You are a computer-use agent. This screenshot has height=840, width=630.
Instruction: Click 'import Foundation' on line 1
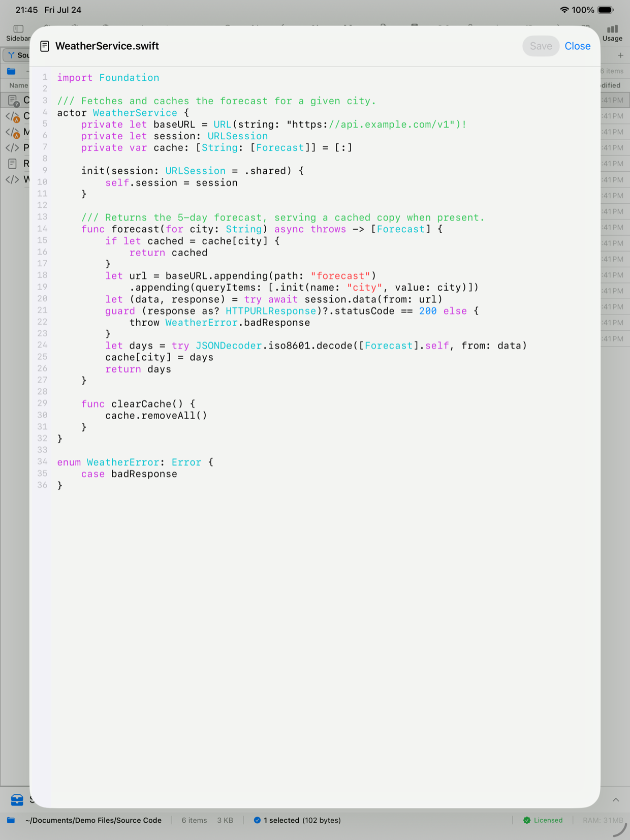pos(108,78)
